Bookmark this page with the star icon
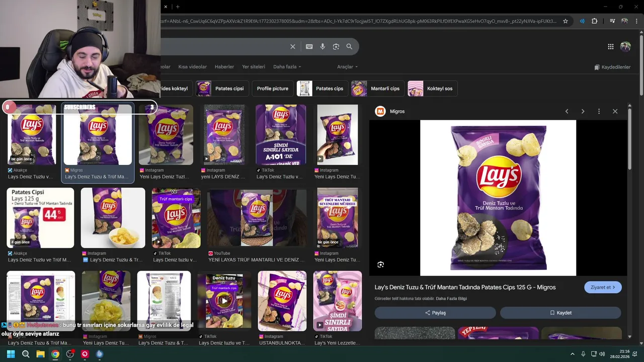Screen dimensions: 644x362 point(566,21)
